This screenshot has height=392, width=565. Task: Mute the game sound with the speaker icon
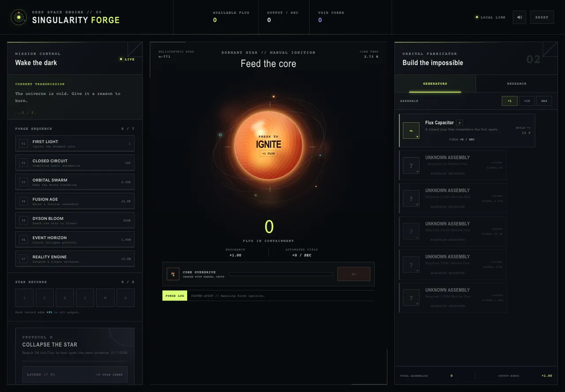520,17
